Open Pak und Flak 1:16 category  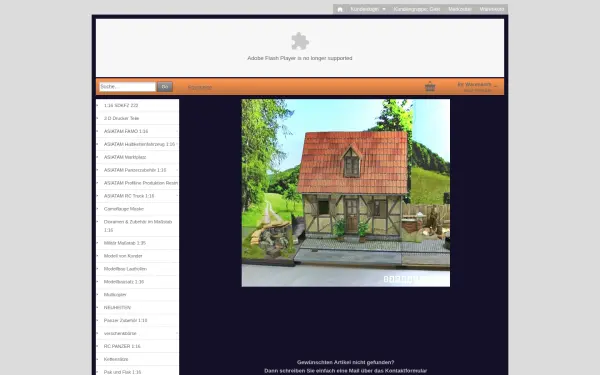coord(122,372)
